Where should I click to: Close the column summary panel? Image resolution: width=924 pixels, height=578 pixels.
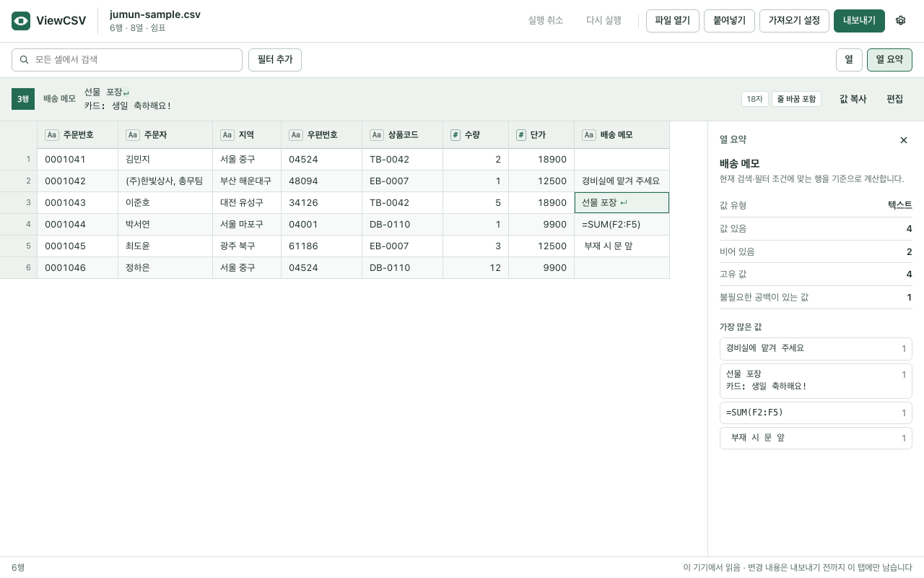[904, 140]
